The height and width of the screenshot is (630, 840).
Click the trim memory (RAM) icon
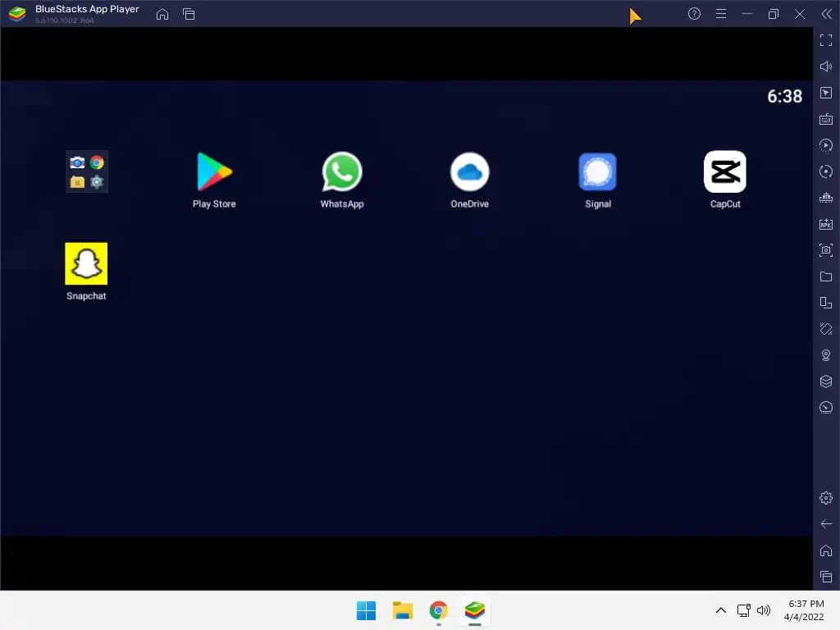point(825,198)
